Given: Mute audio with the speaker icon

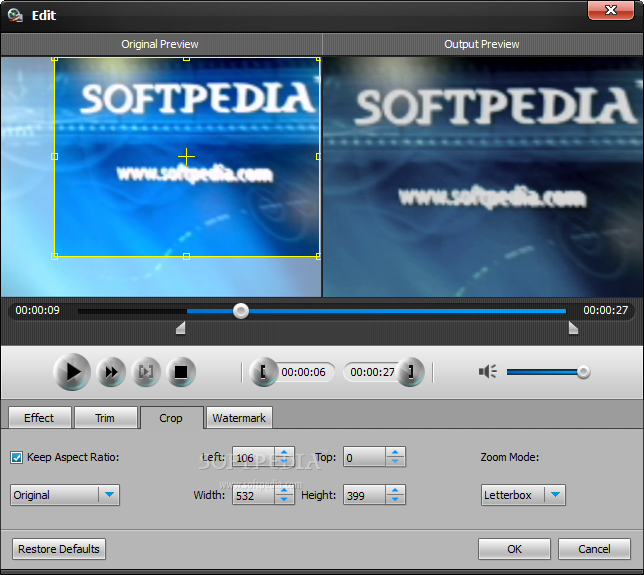Looking at the screenshot, I should point(488,372).
